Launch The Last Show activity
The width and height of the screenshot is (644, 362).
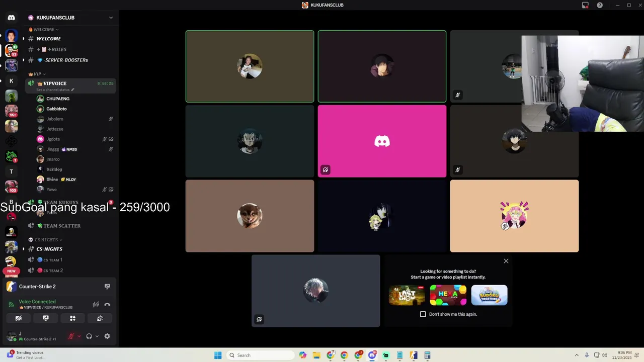(407, 295)
